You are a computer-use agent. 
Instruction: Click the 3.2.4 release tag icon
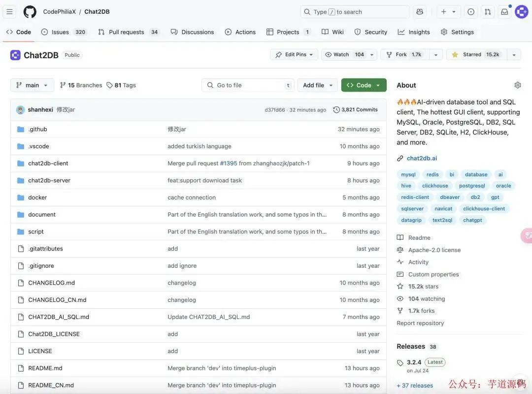[400, 363]
